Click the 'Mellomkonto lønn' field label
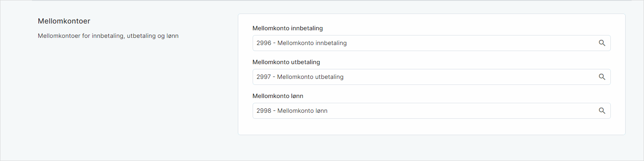644x161 pixels. coord(278,96)
